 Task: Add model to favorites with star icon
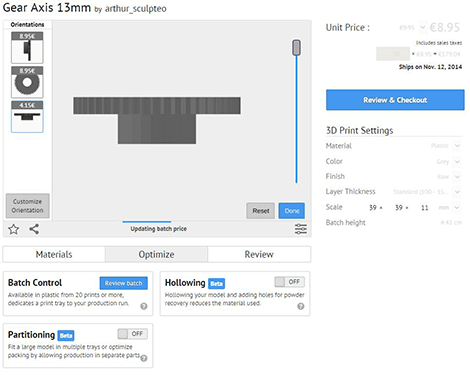[x=14, y=229]
